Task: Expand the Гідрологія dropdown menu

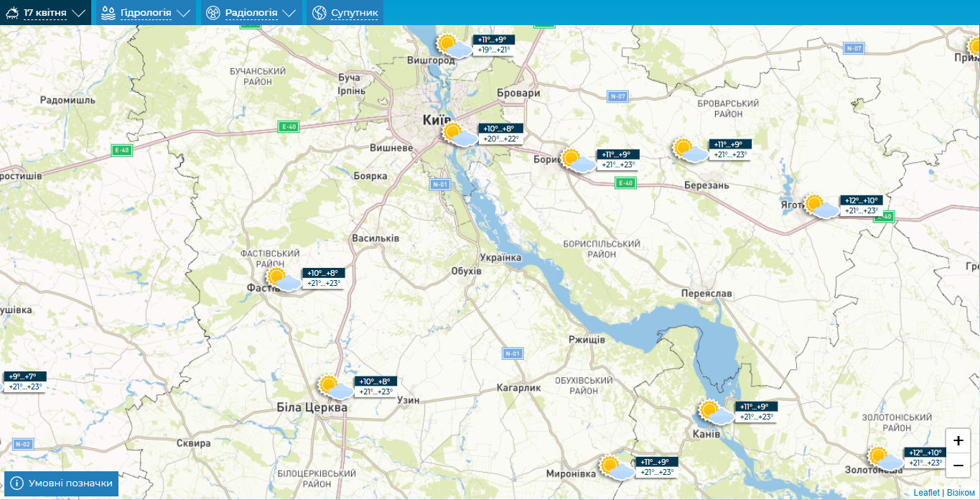Action: point(146,13)
